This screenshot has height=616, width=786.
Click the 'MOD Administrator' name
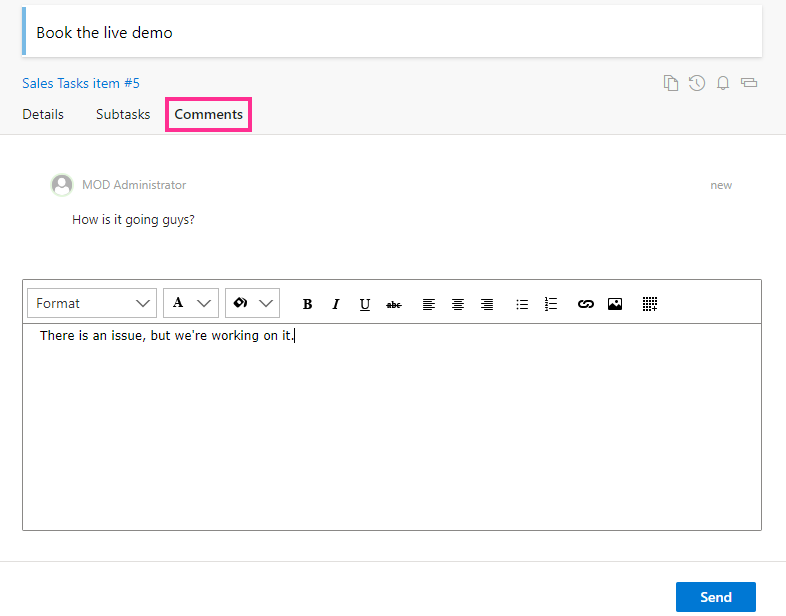[x=134, y=185]
